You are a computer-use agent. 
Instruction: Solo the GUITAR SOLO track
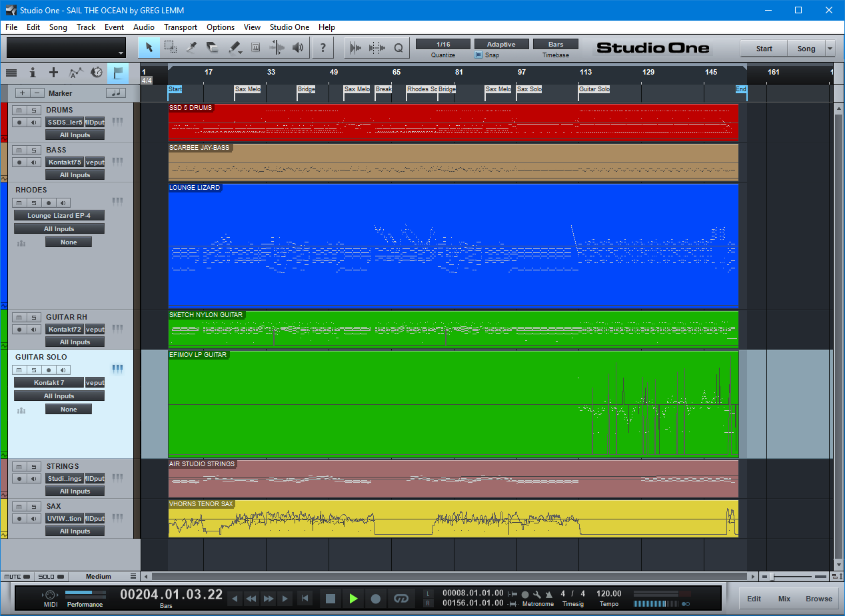click(33, 370)
